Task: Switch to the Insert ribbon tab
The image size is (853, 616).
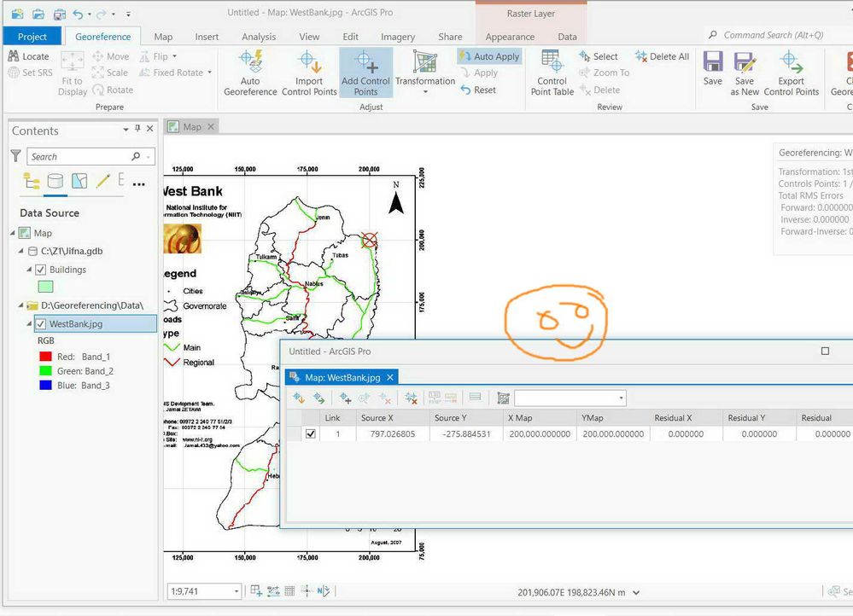Action: point(207,37)
